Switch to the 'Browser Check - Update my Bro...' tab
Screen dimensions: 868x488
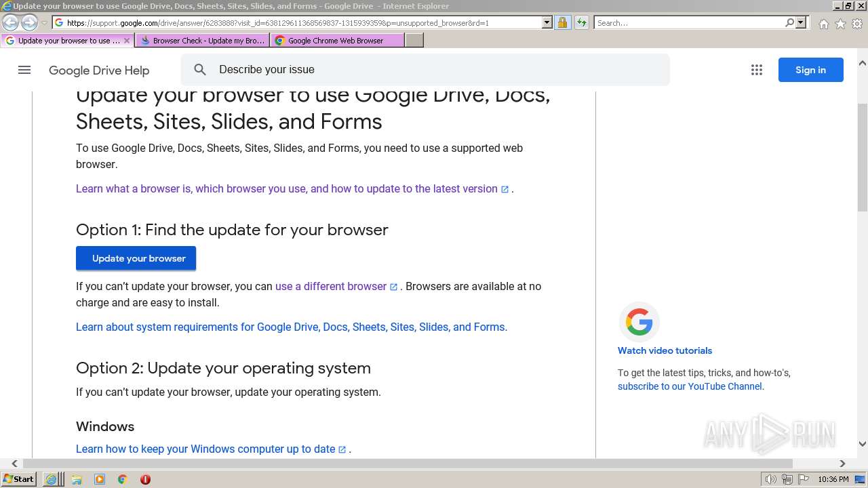click(x=203, y=41)
